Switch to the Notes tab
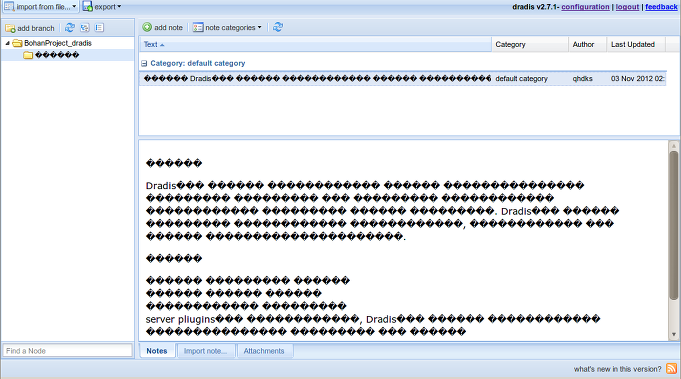The height and width of the screenshot is (379, 681). pos(157,351)
